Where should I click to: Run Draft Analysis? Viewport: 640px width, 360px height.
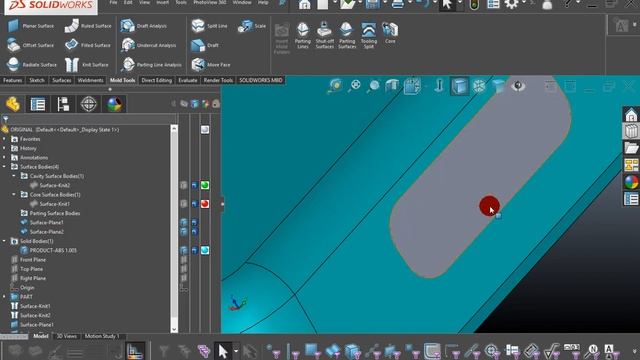coord(143,26)
